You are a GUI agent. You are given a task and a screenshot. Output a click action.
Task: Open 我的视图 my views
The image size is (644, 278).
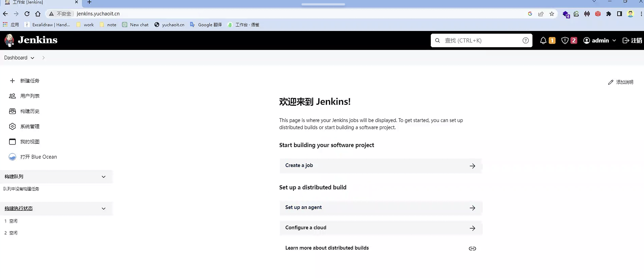click(x=30, y=142)
